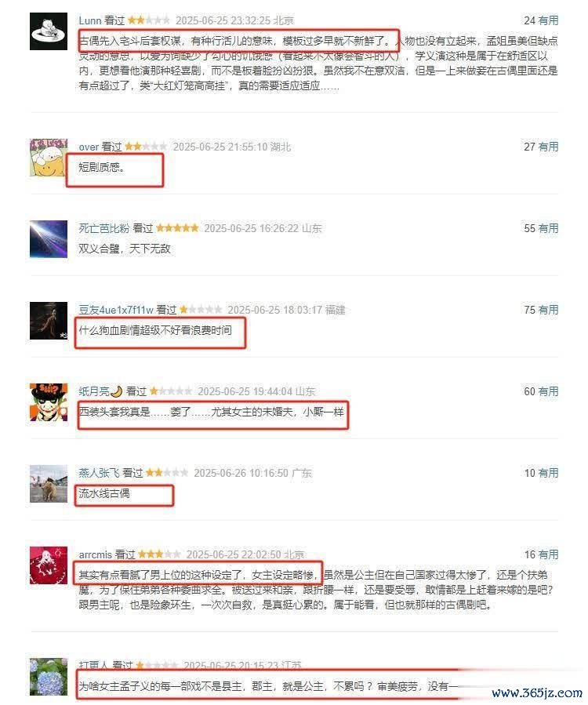Open 死亡芭比粉's username link
Image resolution: width=588 pixels, height=705 pixels.
click(103, 228)
